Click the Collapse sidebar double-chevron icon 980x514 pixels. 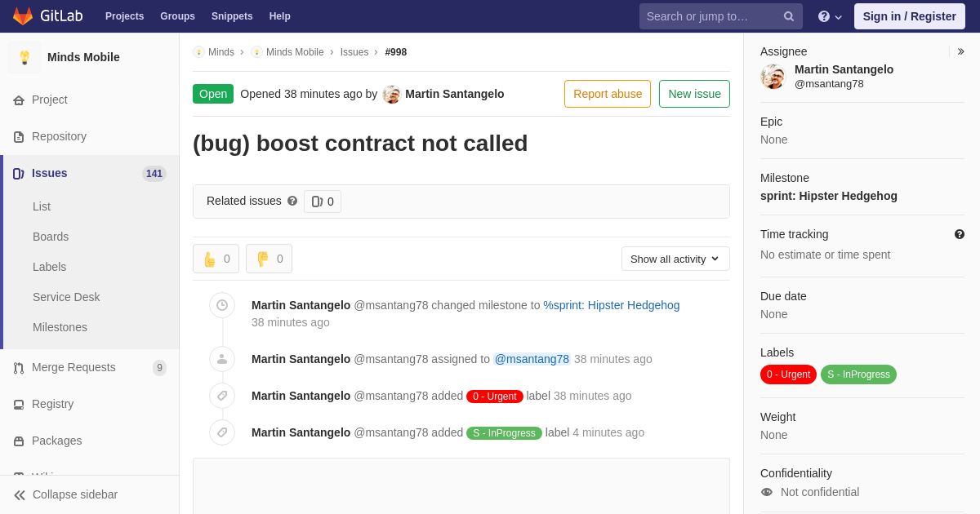[x=20, y=495]
